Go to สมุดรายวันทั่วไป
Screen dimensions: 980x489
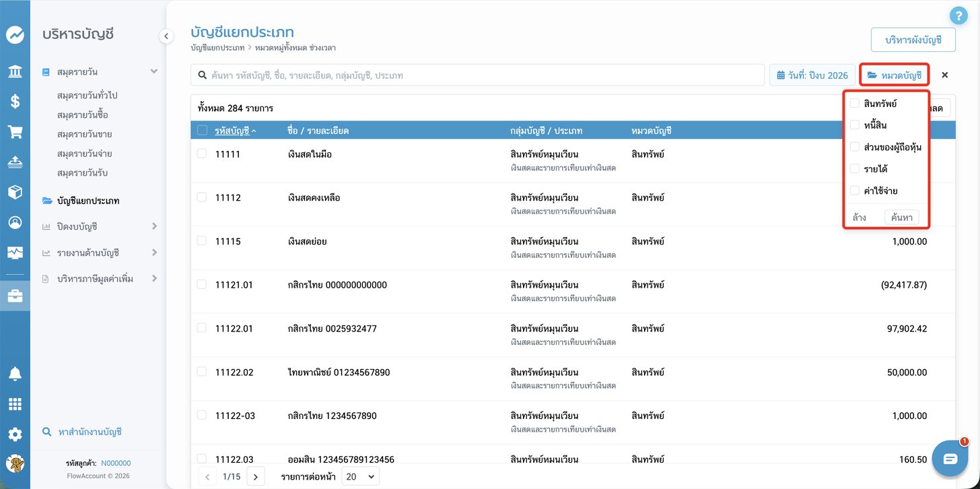(87, 96)
